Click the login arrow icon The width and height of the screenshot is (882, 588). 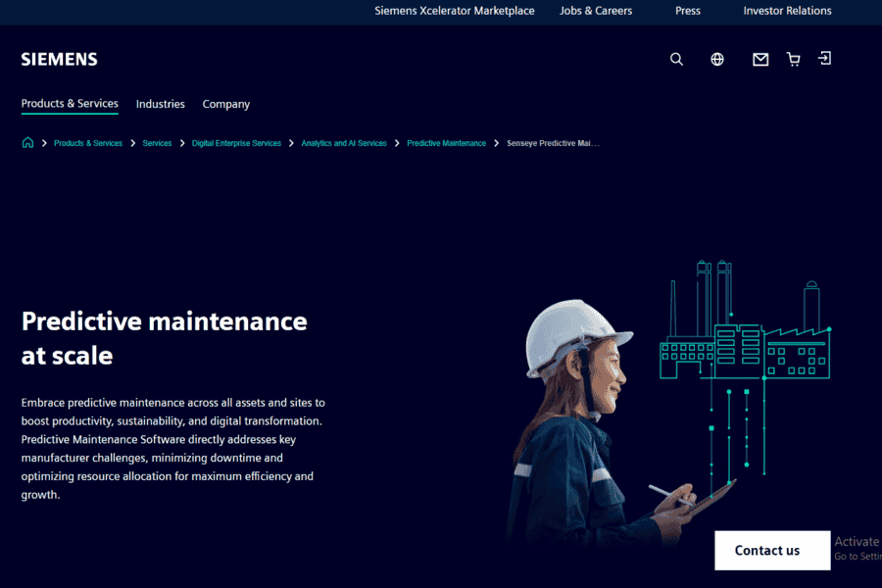click(x=824, y=58)
